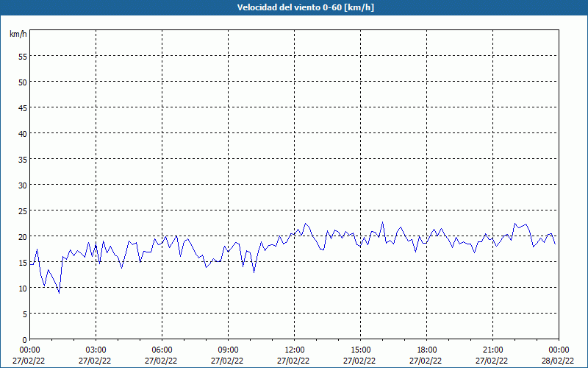Click the 18:00 time label
The image size is (588, 368).
(427, 350)
